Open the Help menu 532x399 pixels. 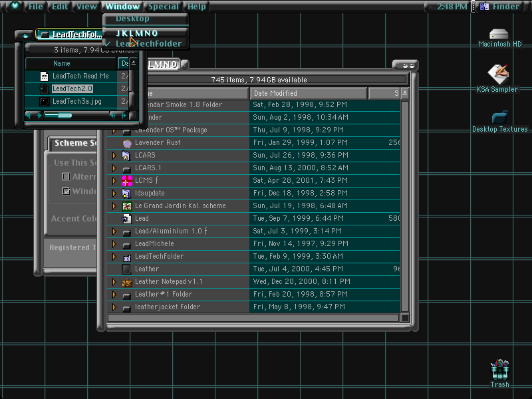(196, 7)
